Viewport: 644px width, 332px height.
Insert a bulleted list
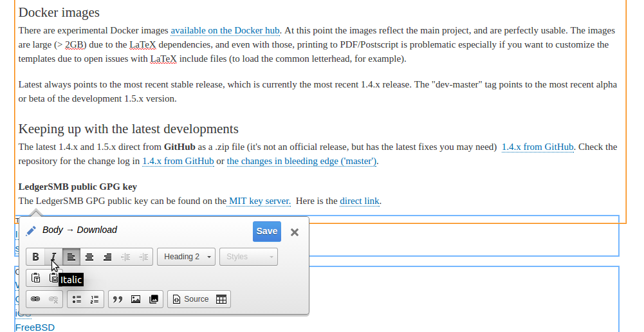coord(77,299)
